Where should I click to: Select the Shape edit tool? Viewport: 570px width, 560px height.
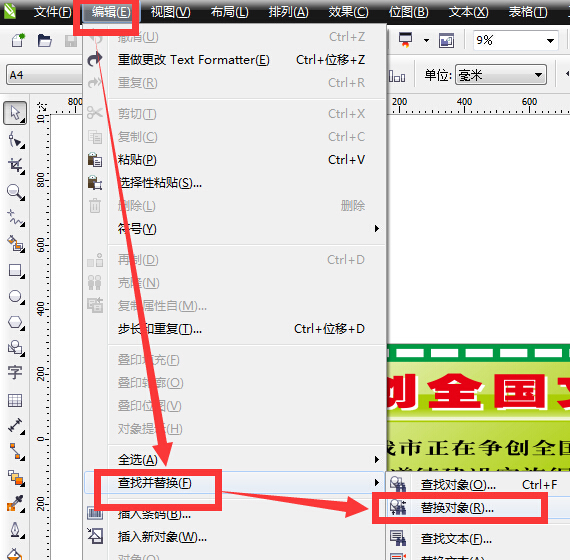click(x=15, y=140)
